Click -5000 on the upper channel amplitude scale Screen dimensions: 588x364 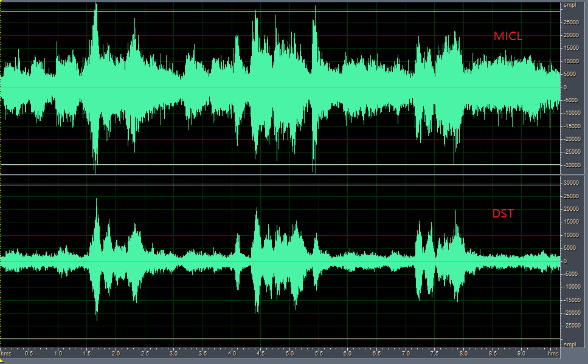coord(570,100)
